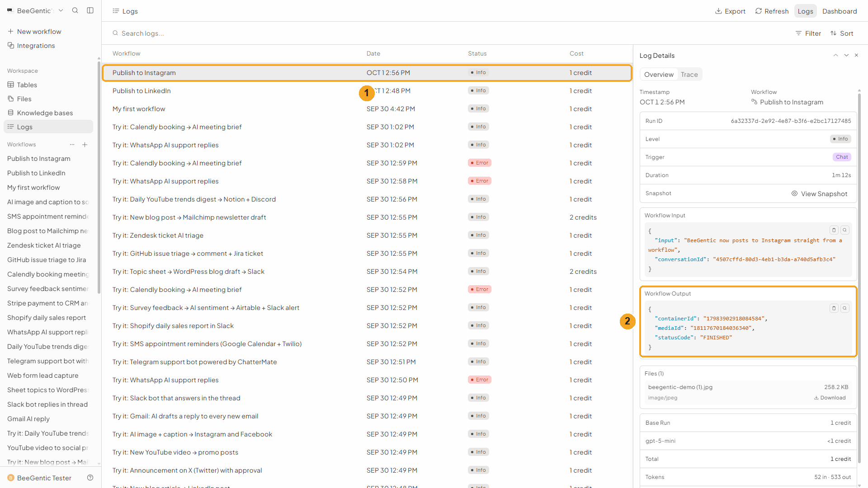Go to the previous log with the up chevron
The height and width of the screenshot is (488, 868).
[x=835, y=55]
